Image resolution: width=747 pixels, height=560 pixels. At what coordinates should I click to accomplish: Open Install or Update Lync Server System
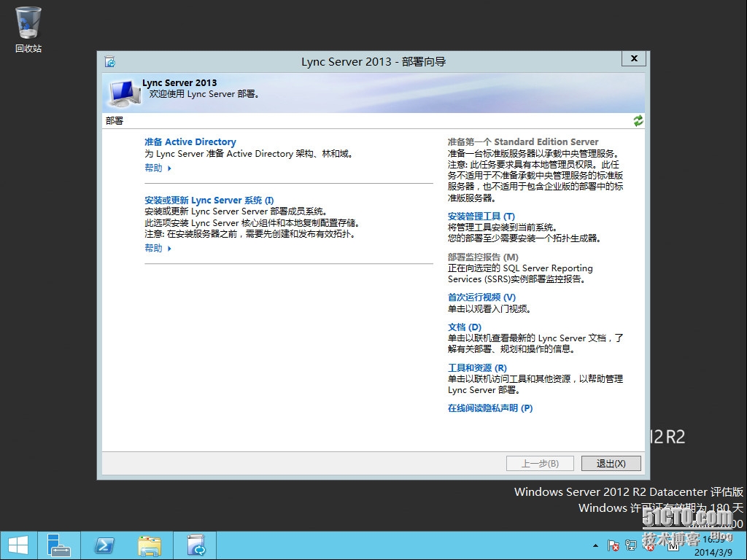click(x=209, y=201)
